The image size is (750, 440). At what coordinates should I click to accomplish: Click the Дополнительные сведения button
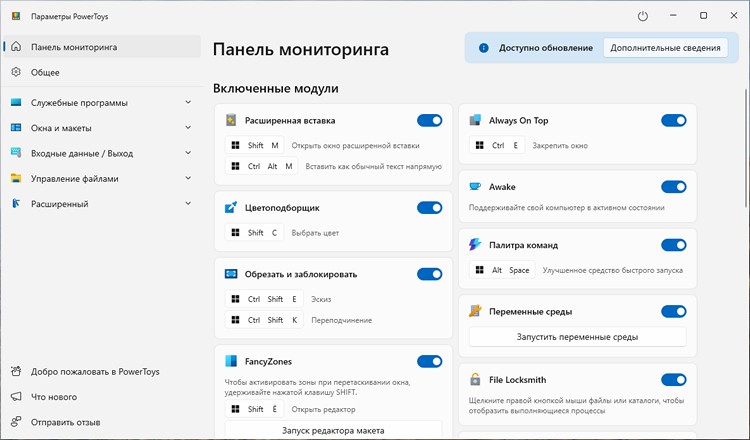click(x=665, y=48)
